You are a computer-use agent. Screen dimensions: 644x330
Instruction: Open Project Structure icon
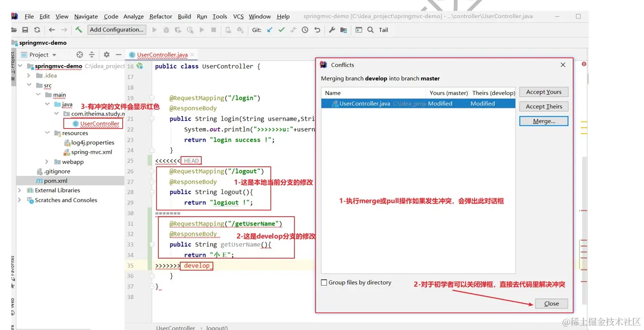pos(344,30)
